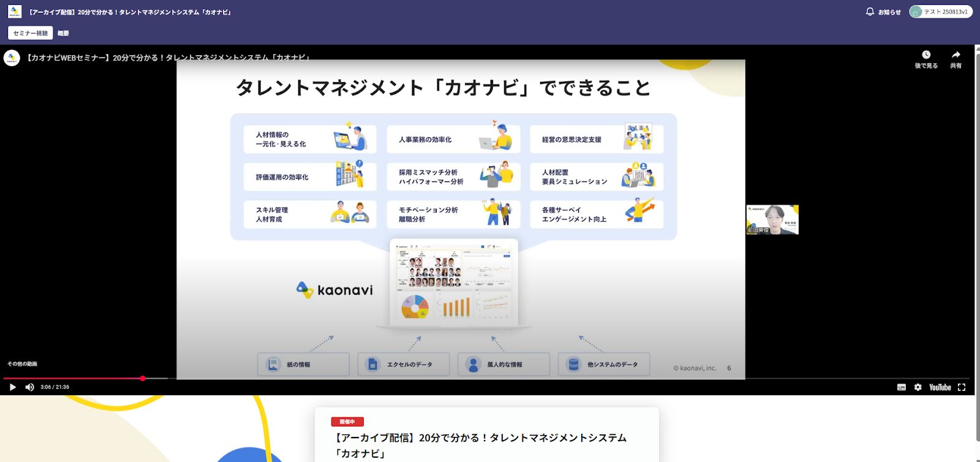Click the Watch Later clock icon
The height and width of the screenshot is (462, 980).
pos(926,59)
